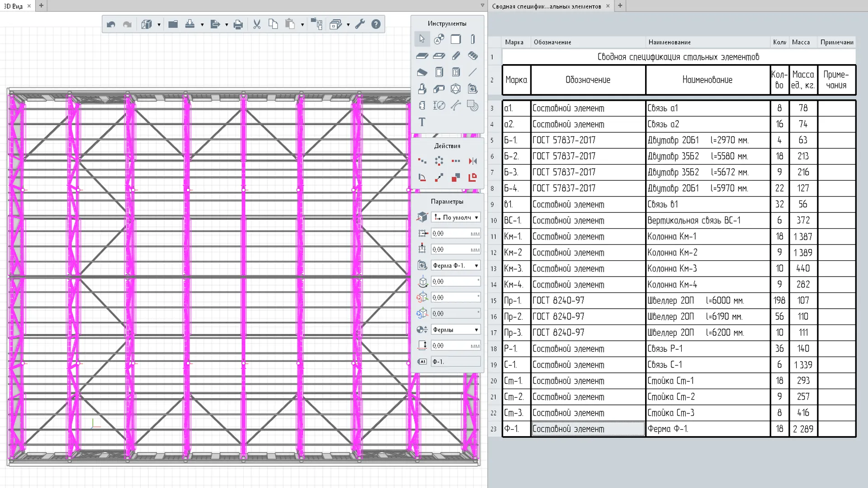Open the help question mark icon

tap(376, 24)
